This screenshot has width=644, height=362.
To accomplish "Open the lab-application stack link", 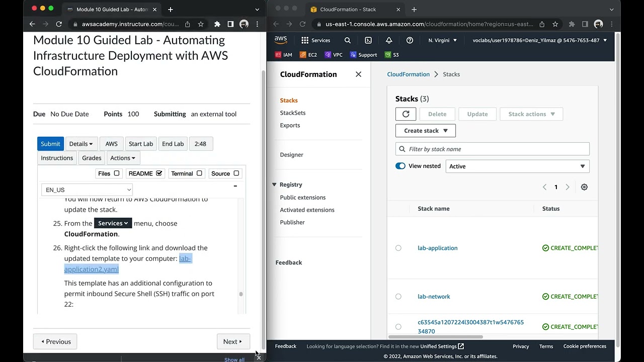I will coord(438,248).
